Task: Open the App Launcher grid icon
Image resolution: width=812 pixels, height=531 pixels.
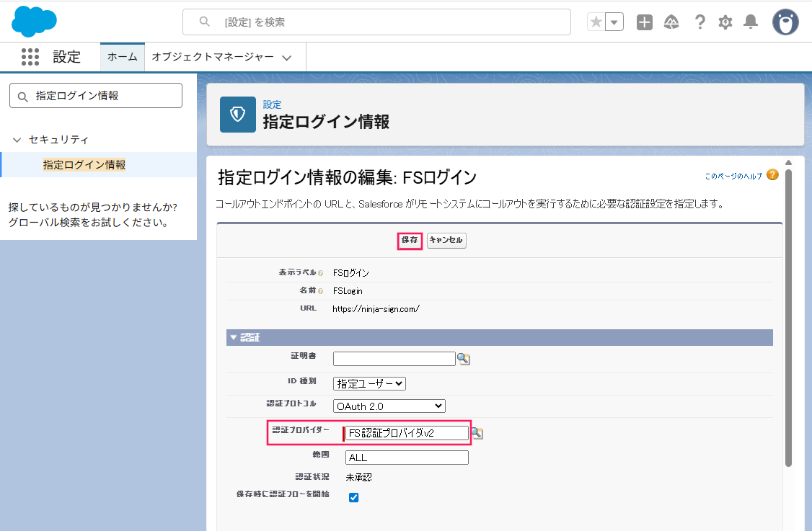Action: [x=30, y=56]
